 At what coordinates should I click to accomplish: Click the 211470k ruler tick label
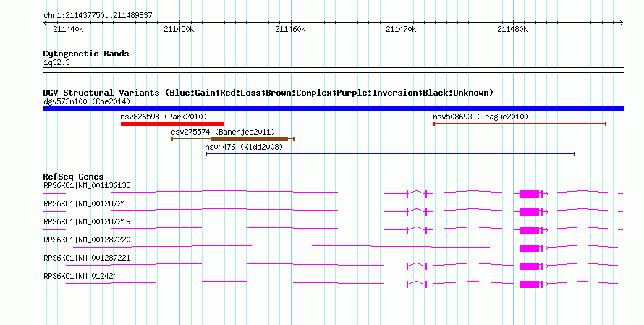click(401, 29)
